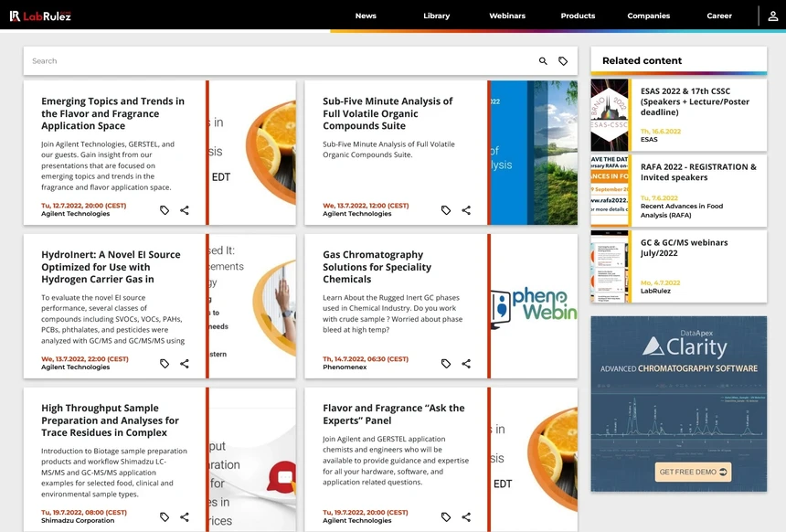Open GC & GC/MS webinars July/2022 item

[x=684, y=248]
